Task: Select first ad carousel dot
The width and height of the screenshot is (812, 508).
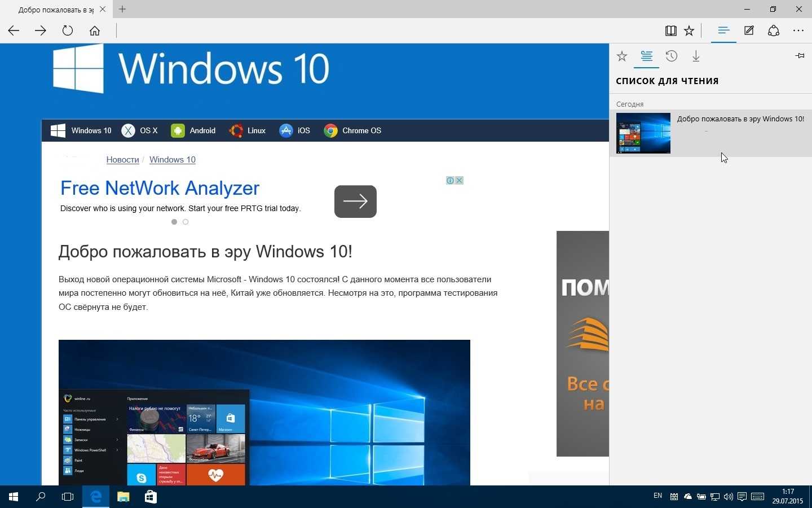Action: tap(174, 222)
